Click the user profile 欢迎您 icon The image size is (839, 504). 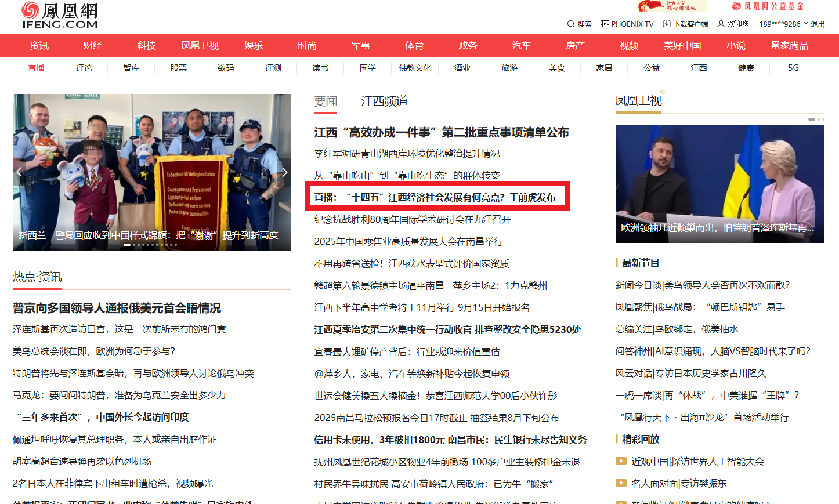pos(721,24)
